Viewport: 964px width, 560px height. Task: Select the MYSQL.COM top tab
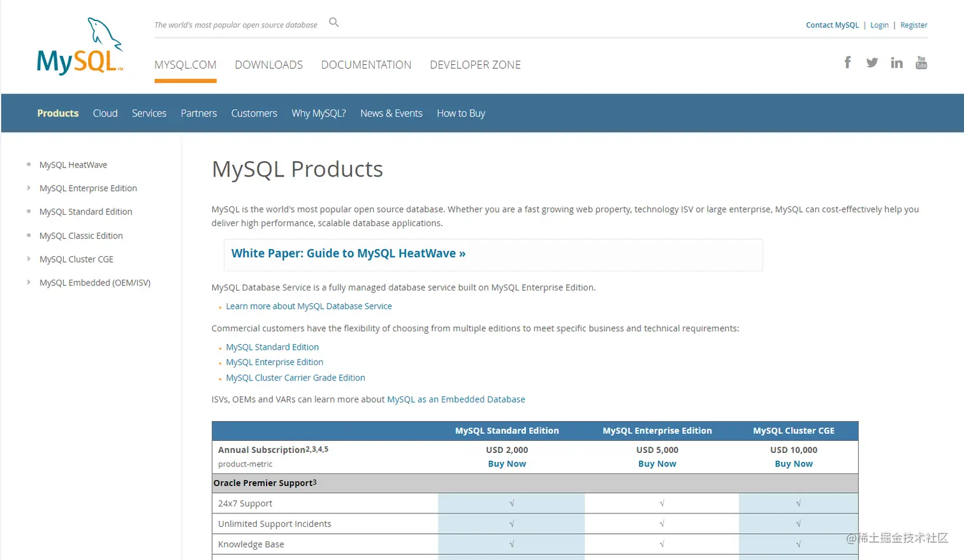[186, 65]
